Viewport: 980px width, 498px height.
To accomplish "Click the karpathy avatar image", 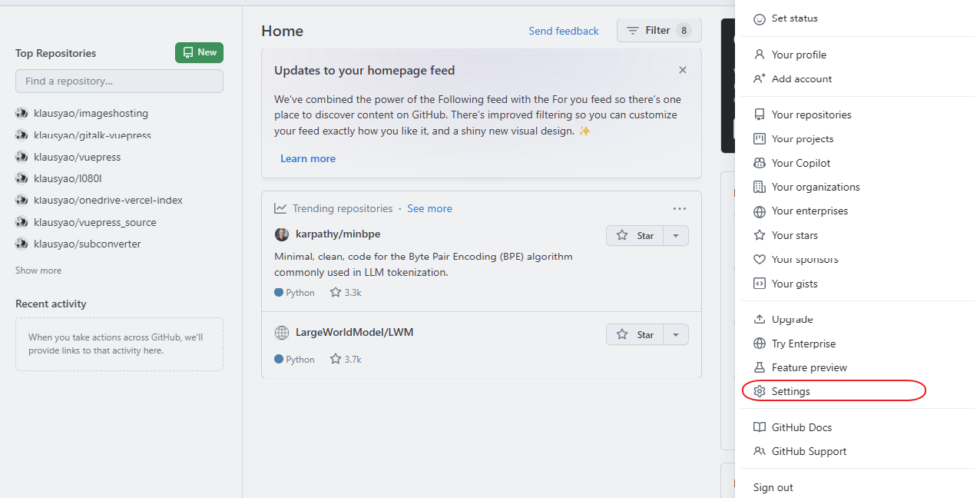I will point(282,234).
